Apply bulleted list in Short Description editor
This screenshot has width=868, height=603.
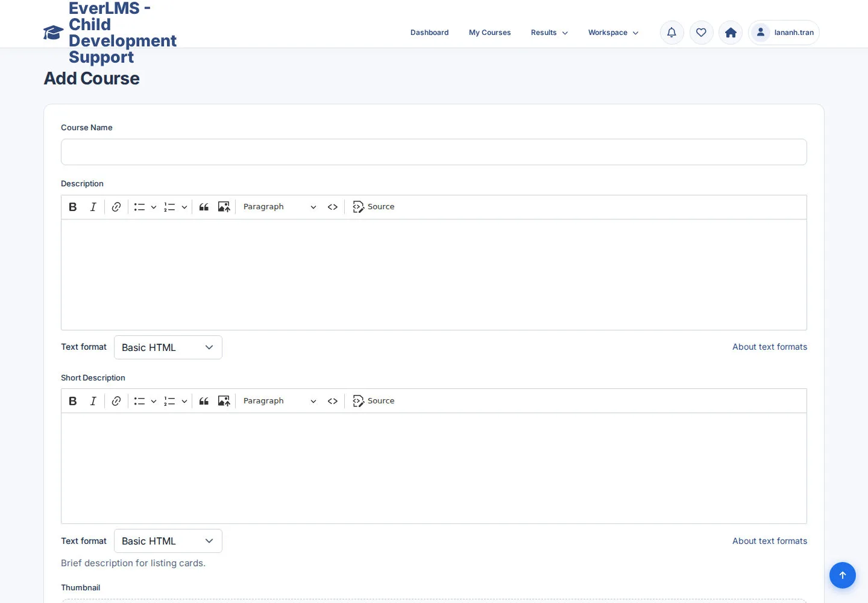(x=139, y=401)
